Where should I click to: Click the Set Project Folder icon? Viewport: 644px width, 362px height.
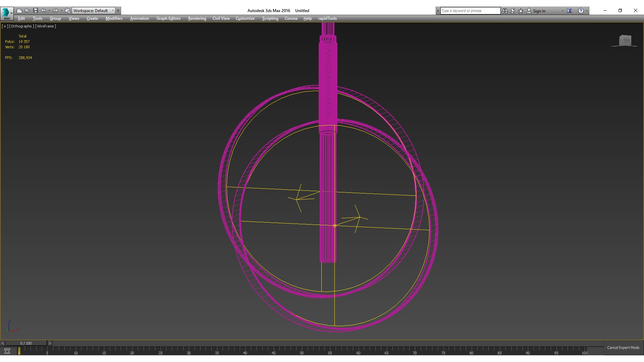click(67, 11)
